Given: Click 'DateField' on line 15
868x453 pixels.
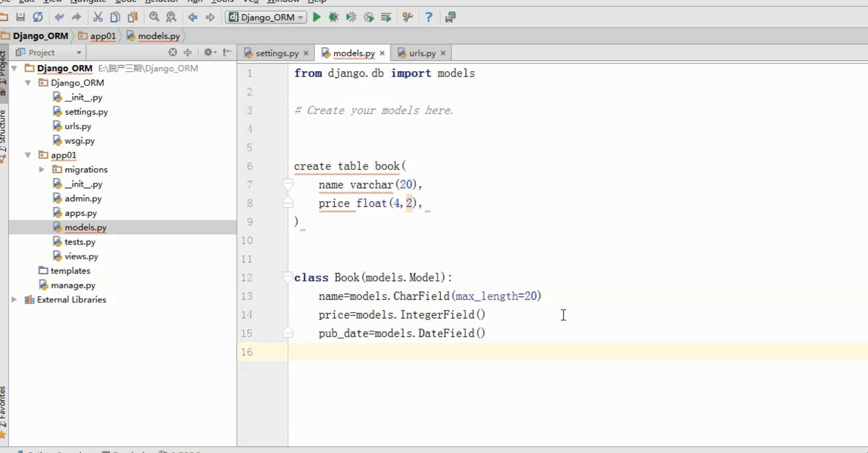Looking at the screenshot, I should (446, 333).
